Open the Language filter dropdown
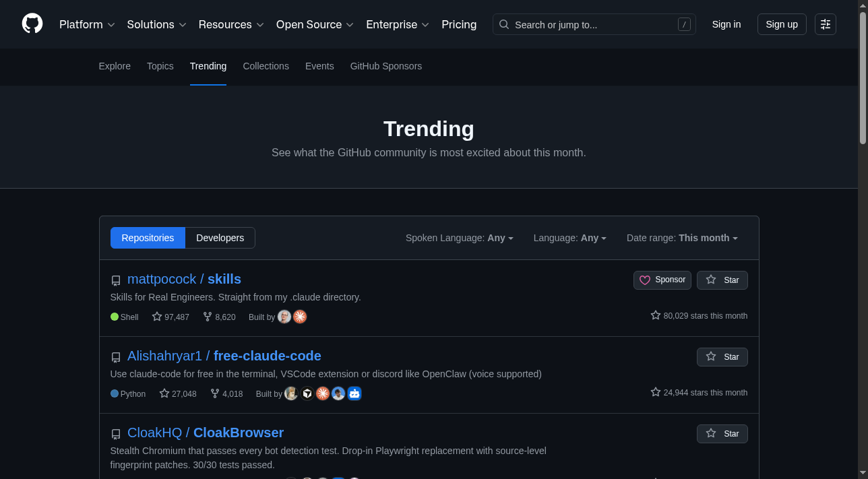868x479 pixels. pyautogui.click(x=570, y=238)
